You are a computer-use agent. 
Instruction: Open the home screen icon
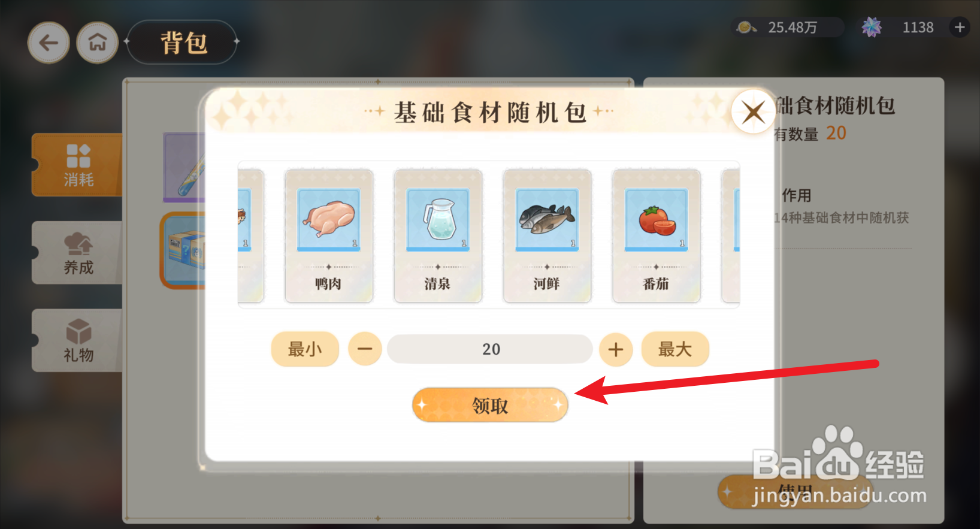98,43
